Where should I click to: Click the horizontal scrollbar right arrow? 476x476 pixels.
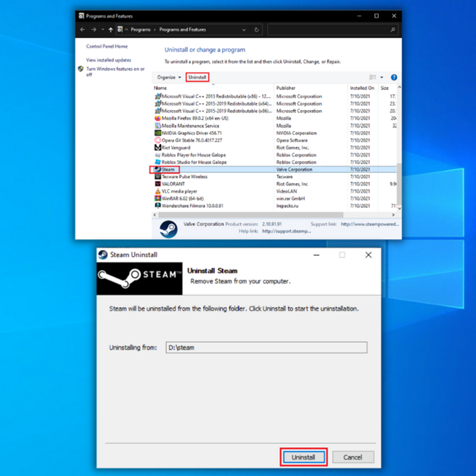pyautogui.click(x=393, y=215)
